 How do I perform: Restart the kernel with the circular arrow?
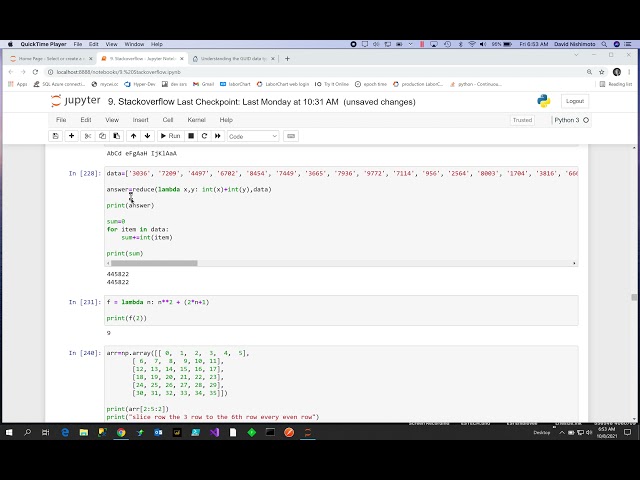204,136
